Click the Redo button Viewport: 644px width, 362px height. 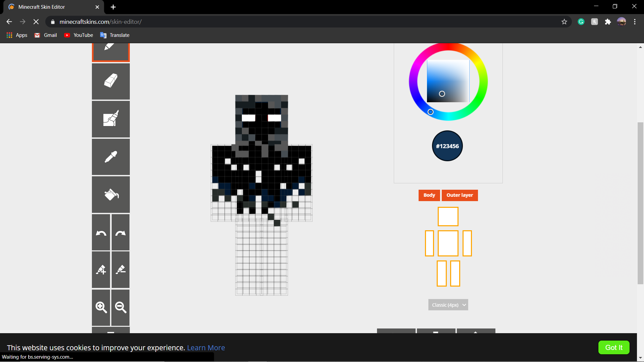[120, 233]
